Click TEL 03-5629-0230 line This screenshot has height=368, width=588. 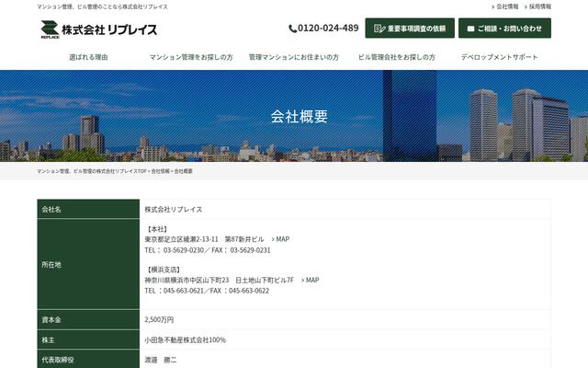click(208, 250)
